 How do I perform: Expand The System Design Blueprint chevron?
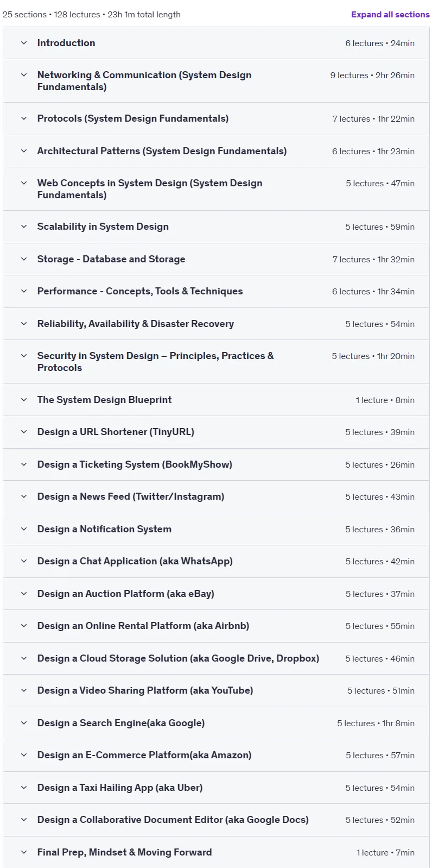[24, 400]
